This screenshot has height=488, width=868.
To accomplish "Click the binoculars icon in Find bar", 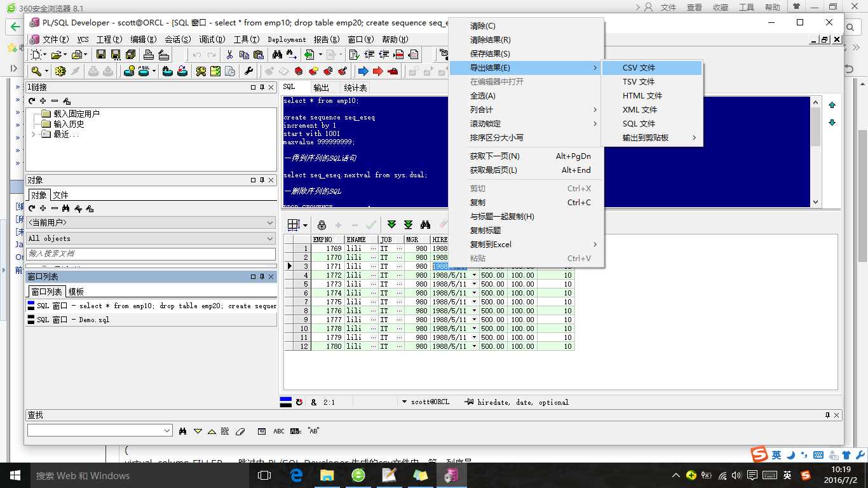I will coord(183,431).
